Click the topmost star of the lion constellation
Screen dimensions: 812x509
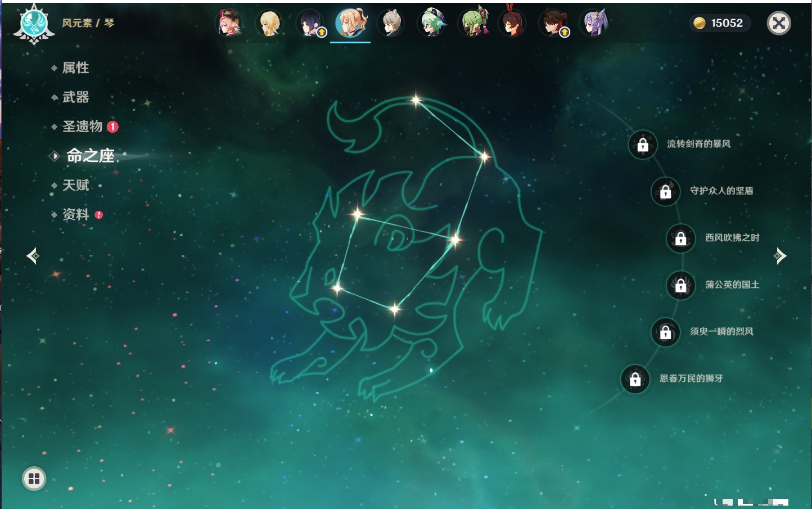point(416,101)
